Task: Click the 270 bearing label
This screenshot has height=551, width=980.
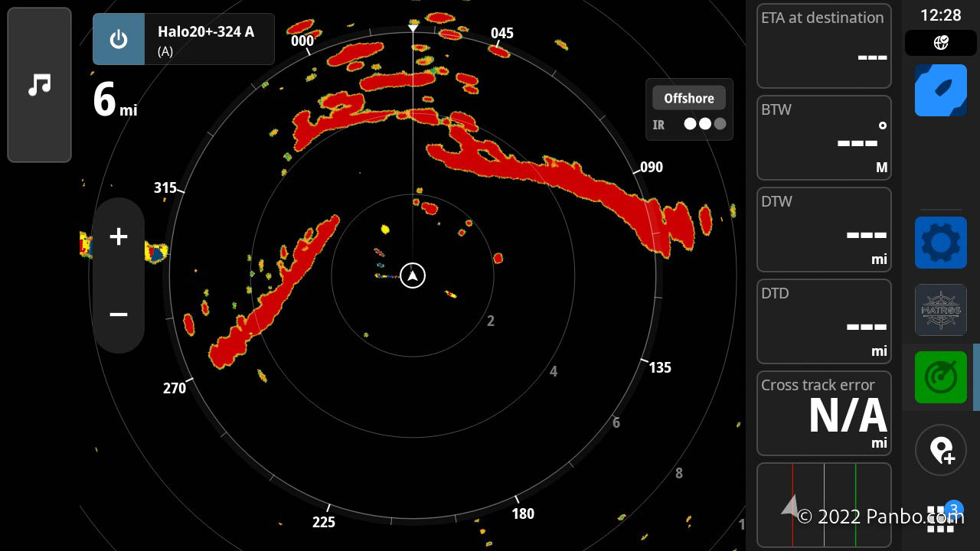Action: (175, 388)
